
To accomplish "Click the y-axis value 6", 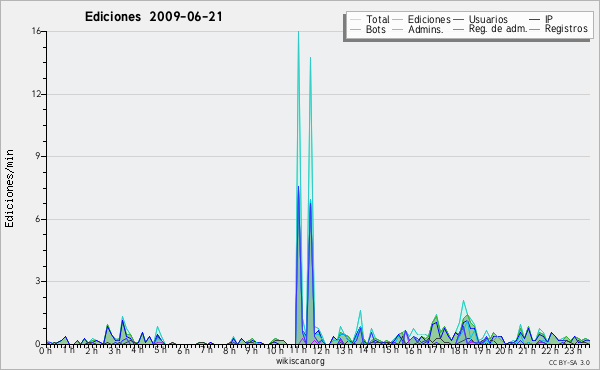I will tap(38, 219).
